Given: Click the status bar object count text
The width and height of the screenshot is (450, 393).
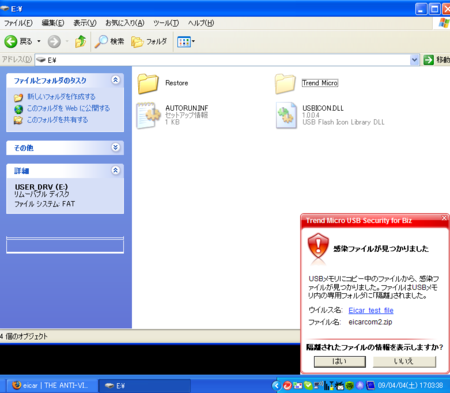Looking at the screenshot, I should point(24,336).
